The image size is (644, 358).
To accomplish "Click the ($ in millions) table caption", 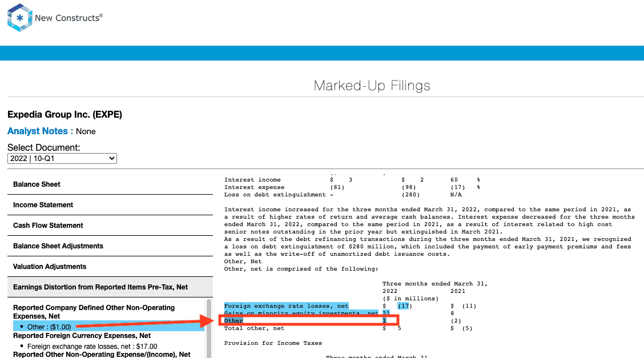I will tap(410, 299).
